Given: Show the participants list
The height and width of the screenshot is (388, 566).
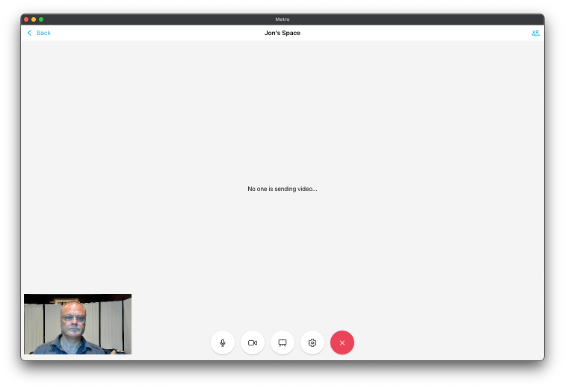Looking at the screenshot, I should point(535,33).
